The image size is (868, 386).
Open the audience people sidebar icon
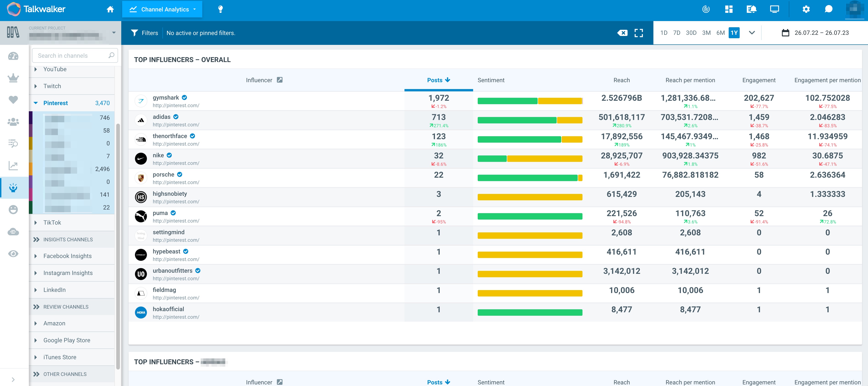click(x=13, y=122)
